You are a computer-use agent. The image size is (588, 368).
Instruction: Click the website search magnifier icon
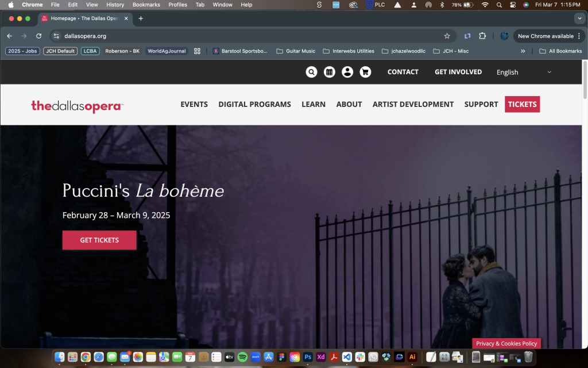(311, 72)
